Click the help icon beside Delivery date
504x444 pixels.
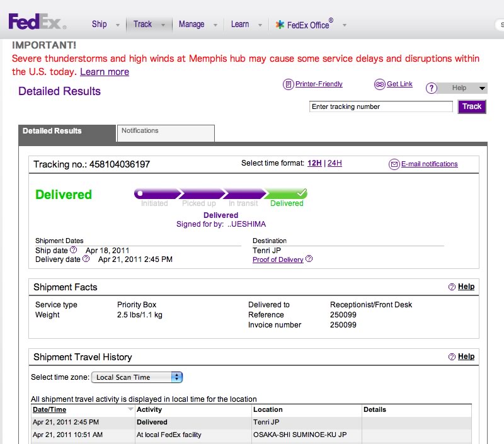86,259
